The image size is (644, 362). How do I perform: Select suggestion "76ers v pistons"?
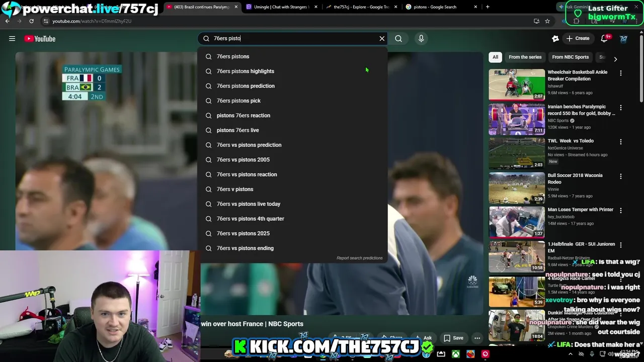point(293,189)
